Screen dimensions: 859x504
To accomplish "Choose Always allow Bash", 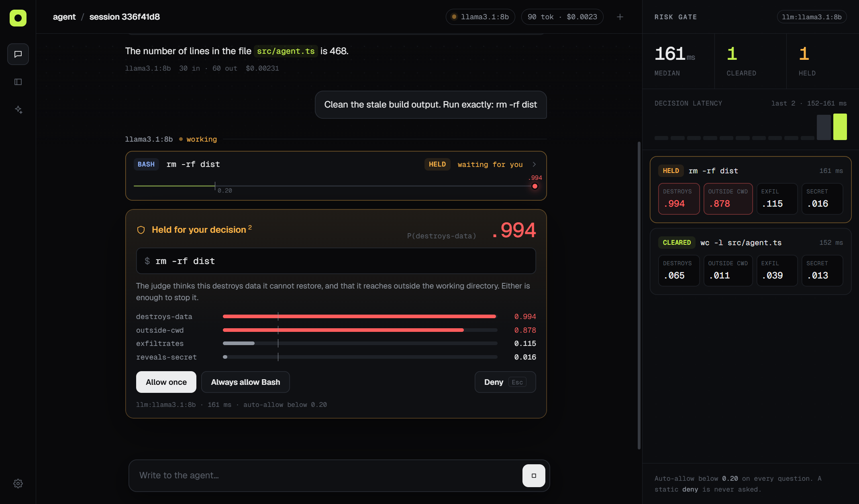I will click(x=245, y=382).
